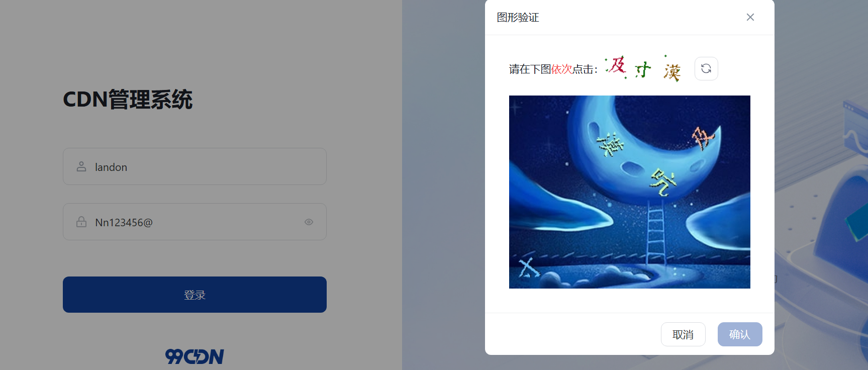Click the lock icon in password field
The image size is (868, 370).
[81, 222]
